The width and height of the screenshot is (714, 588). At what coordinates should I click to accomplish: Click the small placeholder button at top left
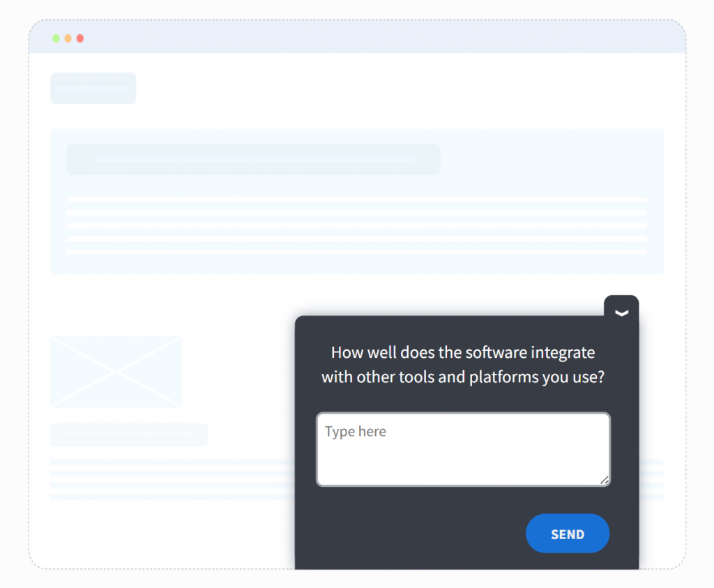click(x=93, y=89)
